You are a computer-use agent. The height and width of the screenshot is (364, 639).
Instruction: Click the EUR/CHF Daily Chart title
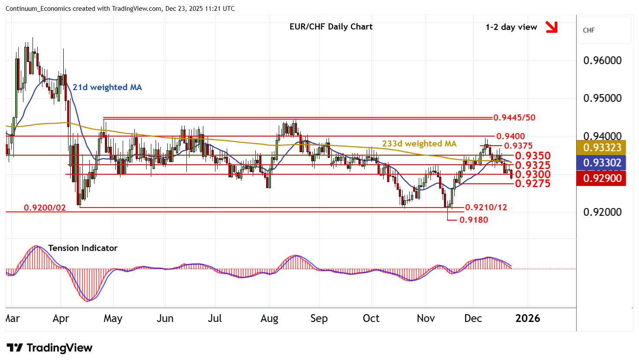(x=331, y=27)
